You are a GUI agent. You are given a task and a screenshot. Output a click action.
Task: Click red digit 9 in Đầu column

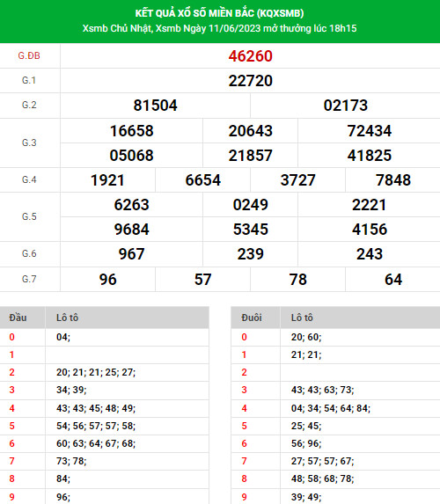12,497
